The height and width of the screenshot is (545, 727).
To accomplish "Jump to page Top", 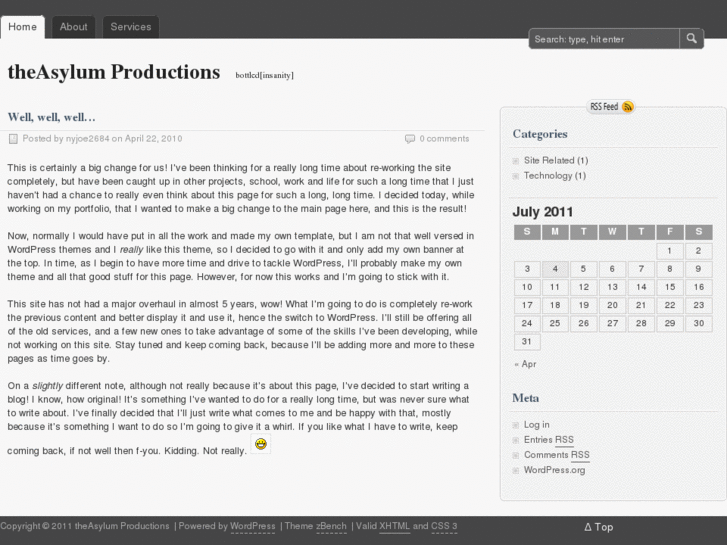I will 598,527.
